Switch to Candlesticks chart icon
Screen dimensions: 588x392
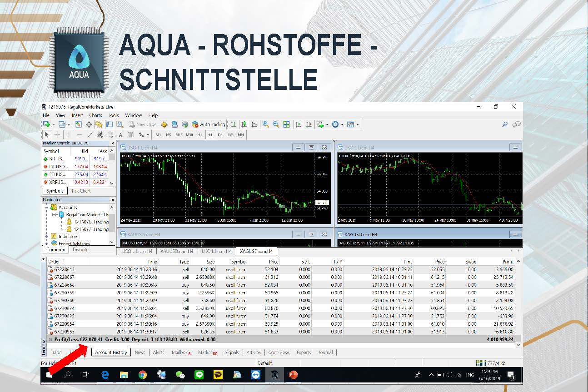pyautogui.click(x=244, y=124)
